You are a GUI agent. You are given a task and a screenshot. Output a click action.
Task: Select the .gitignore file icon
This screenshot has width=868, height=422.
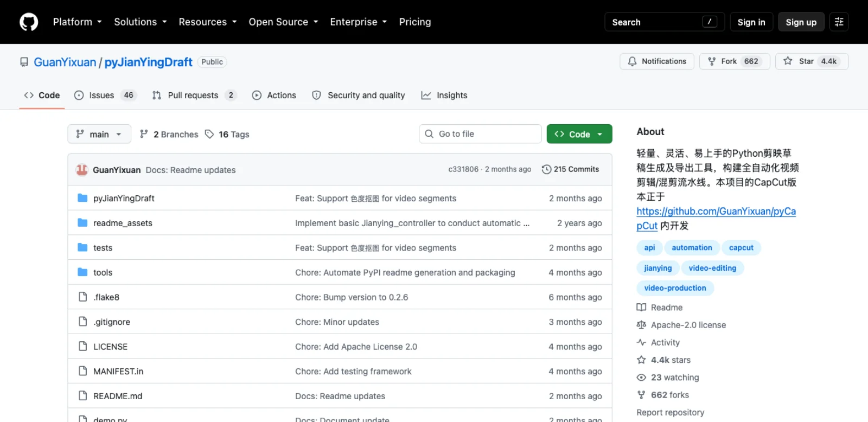pos(83,322)
